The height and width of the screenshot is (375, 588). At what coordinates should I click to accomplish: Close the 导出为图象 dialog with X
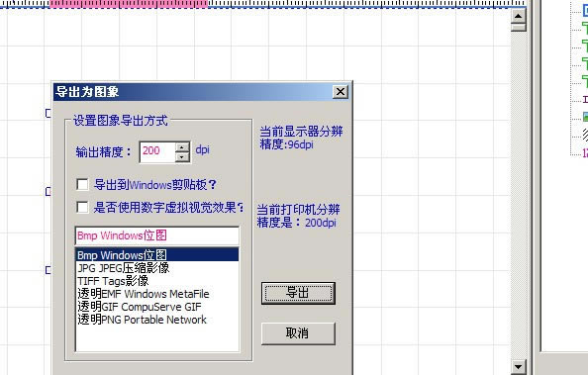point(341,91)
